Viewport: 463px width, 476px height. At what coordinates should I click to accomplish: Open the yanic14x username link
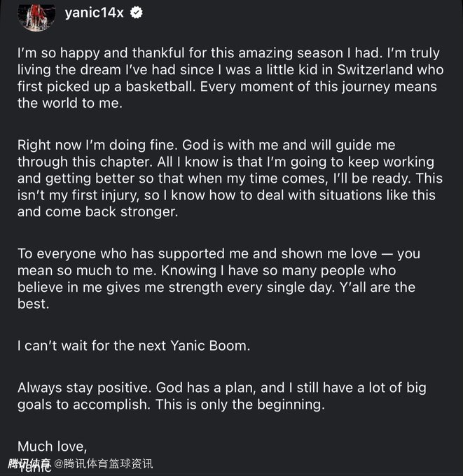95,13
